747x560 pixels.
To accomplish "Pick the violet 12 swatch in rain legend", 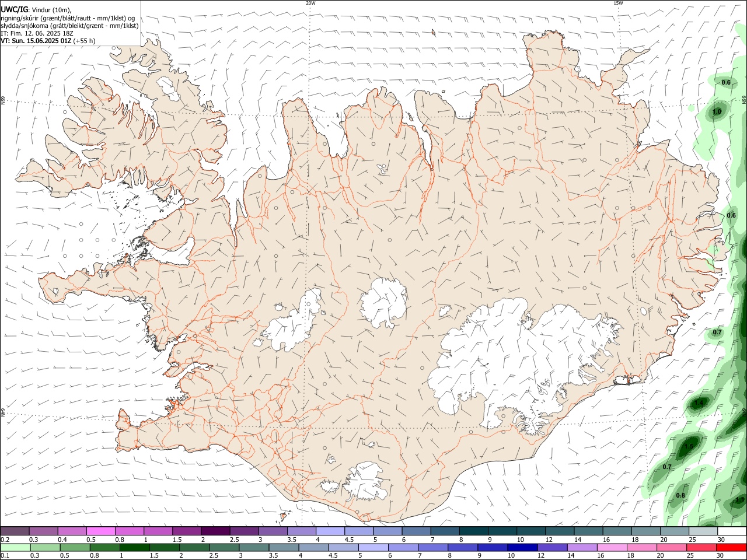I will (553, 548).
